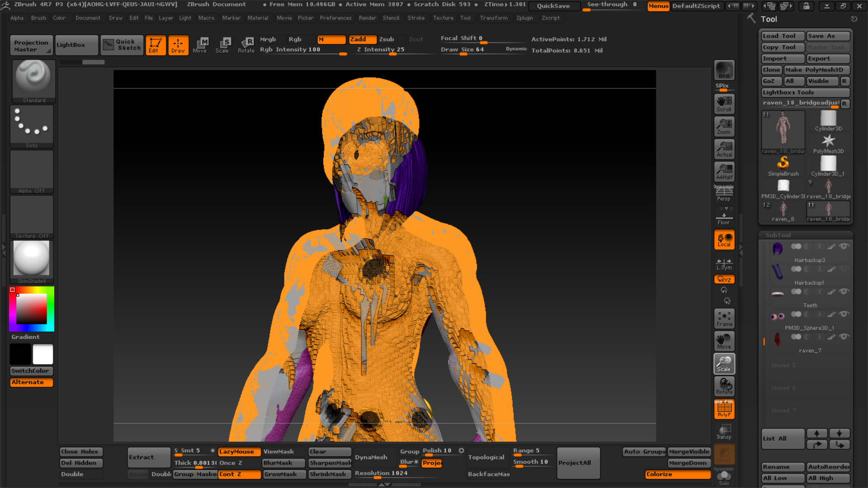Toggle the Floor grid display

click(x=724, y=216)
